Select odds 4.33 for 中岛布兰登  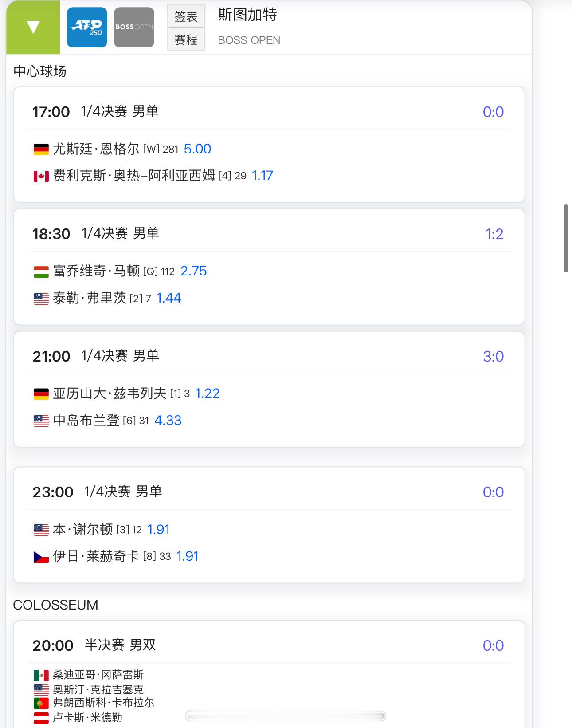[168, 421]
